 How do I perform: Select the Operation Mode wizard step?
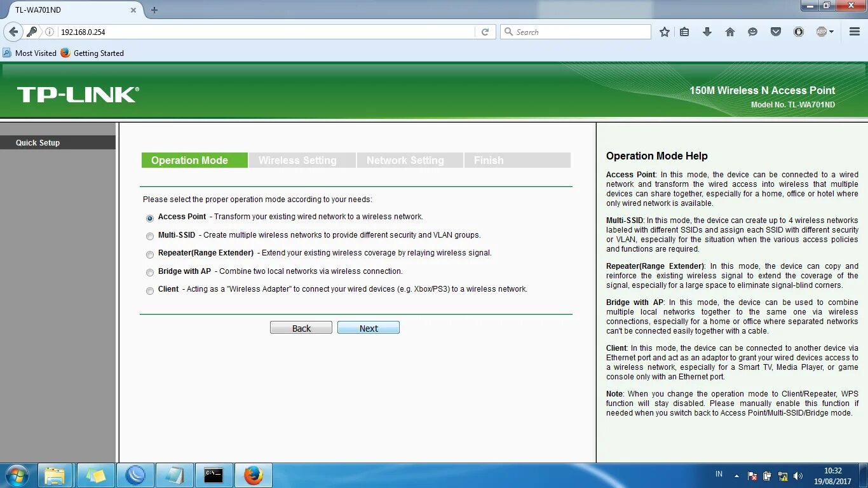194,160
